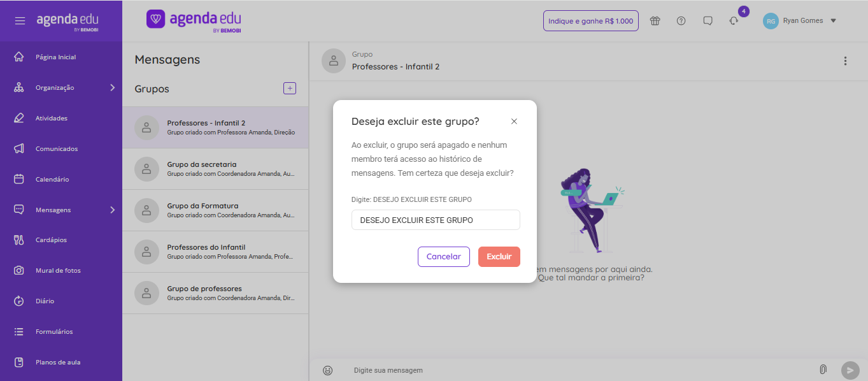Click the Organização hierarchy icon
Viewport: 868px width, 381px height.
tap(18, 87)
